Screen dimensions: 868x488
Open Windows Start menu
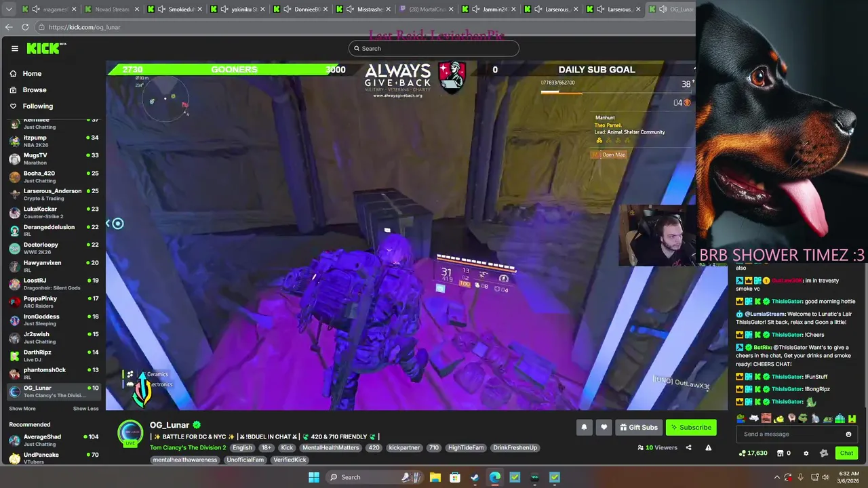pos(314,477)
